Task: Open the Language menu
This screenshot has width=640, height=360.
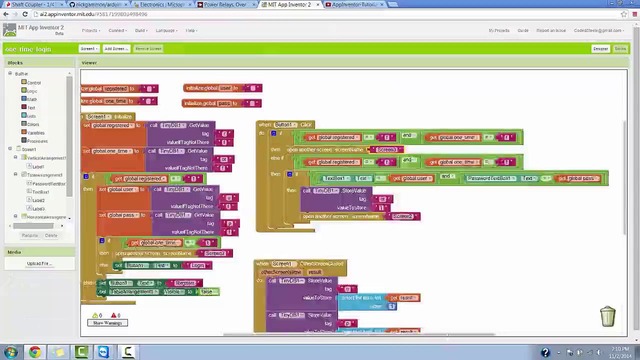Action: (167, 31)
